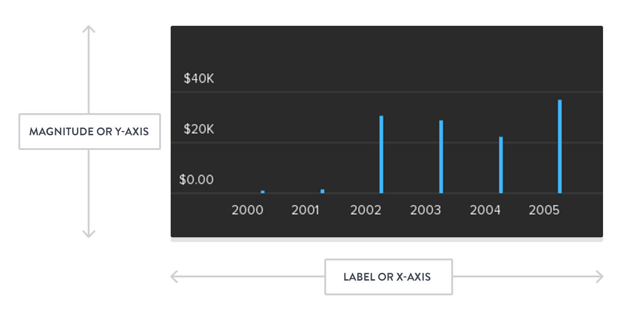This screenshot has width=644, height=322.
Task: Click the 2005 year label
Action: click(544, 210)
